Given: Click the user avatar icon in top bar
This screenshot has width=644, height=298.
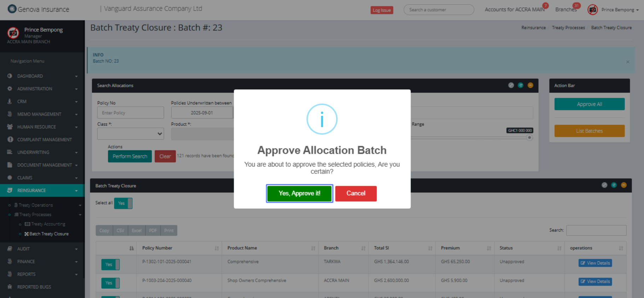Looking at the screenshot, I should point(593,10).
